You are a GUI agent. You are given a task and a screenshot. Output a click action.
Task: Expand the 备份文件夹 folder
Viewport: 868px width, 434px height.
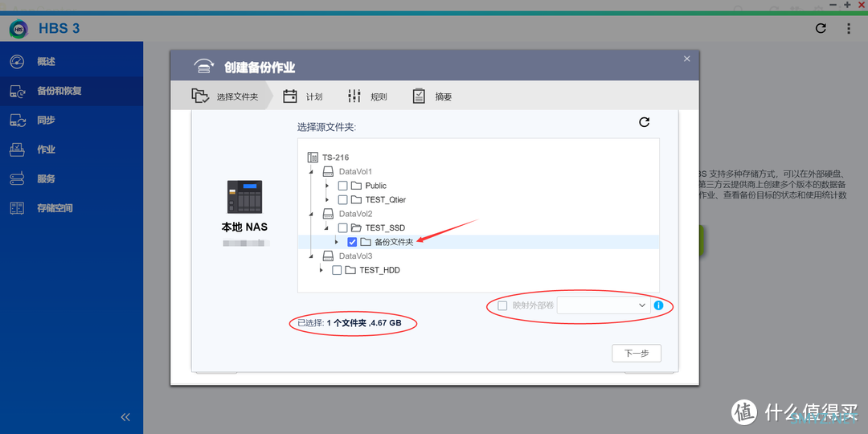(337, 242)
